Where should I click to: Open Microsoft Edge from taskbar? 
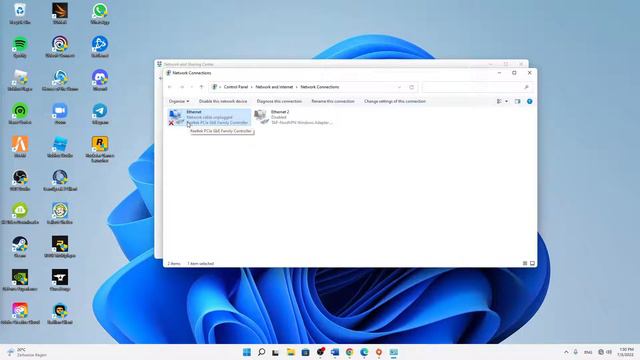point(364,352)
